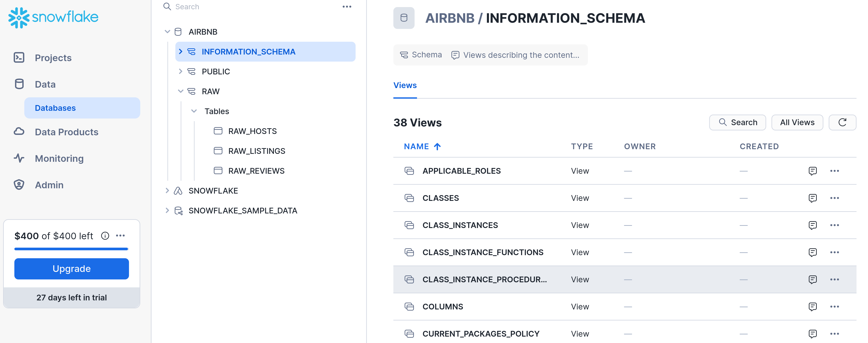Viewport: 868px width, 343px height.
Task: Open Data Products in sidebar
Action: [x=66, y=132]
